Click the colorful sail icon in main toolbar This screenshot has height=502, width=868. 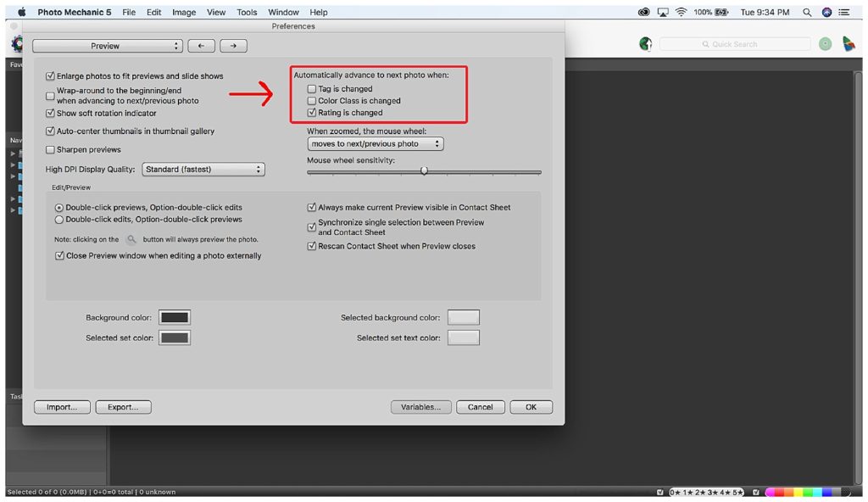tap(848, 44)
